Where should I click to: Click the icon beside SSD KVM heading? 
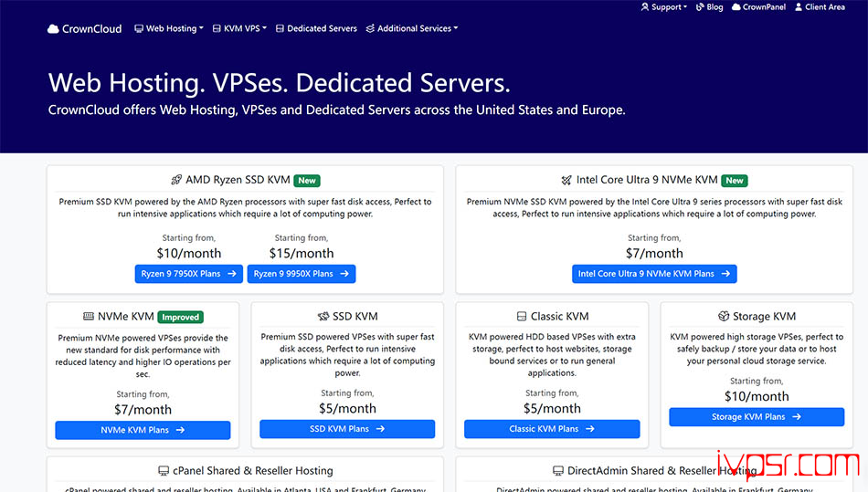323,316
